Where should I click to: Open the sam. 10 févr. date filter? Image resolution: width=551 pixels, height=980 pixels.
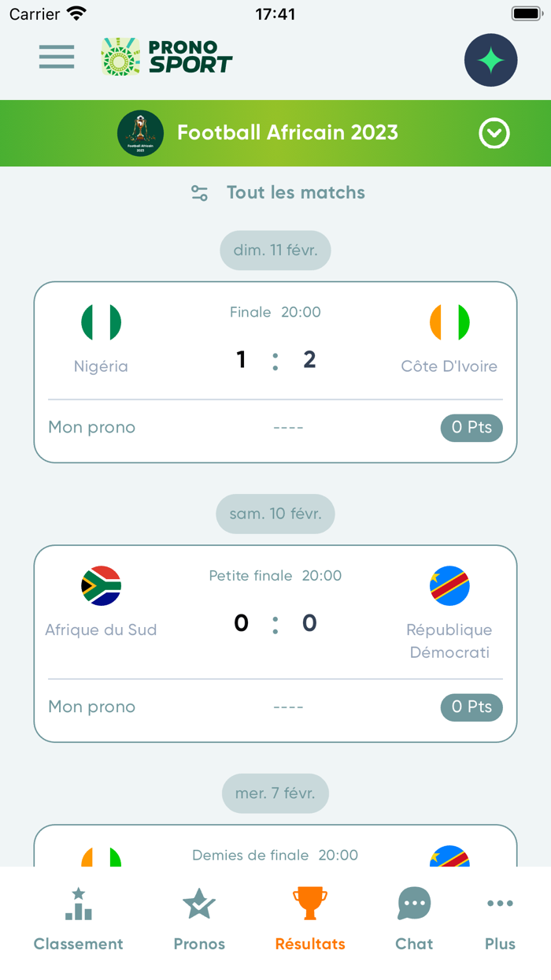[275, 514]
